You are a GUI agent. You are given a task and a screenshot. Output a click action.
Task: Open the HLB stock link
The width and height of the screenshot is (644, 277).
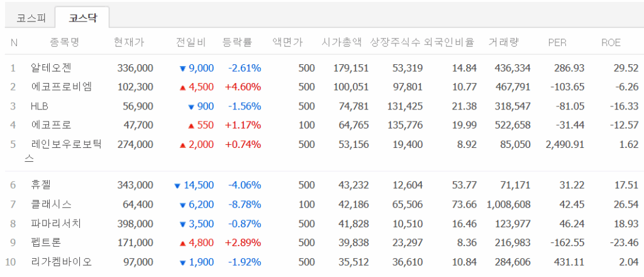[40, 106]
